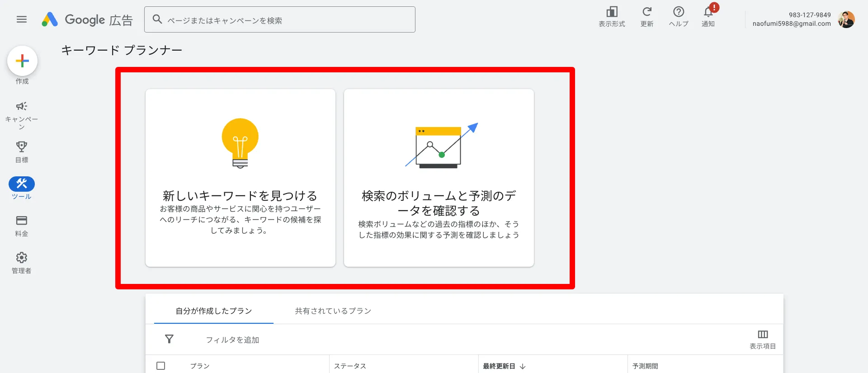The height and width of the screenshot is (373, 868).
Task: Open 目標 goals in the sidebar
Action: coord(21,152)
